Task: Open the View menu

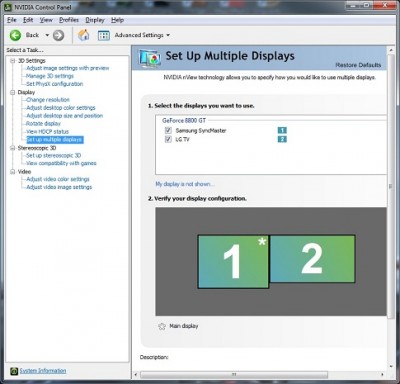Action: coord(46,20)
